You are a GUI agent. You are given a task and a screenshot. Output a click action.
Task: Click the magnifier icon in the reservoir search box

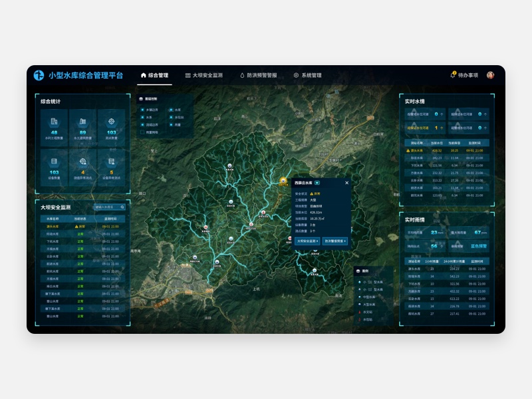(122, 207)
